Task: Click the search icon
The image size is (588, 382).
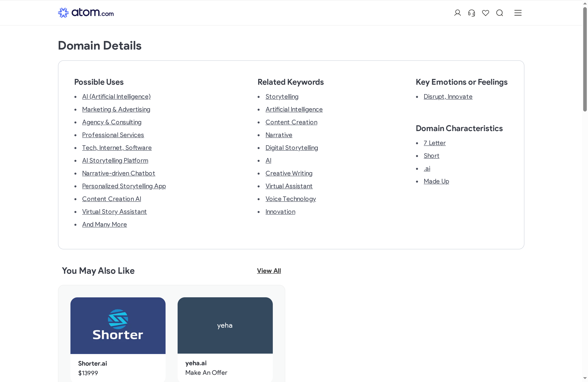Action: (500, 13)
